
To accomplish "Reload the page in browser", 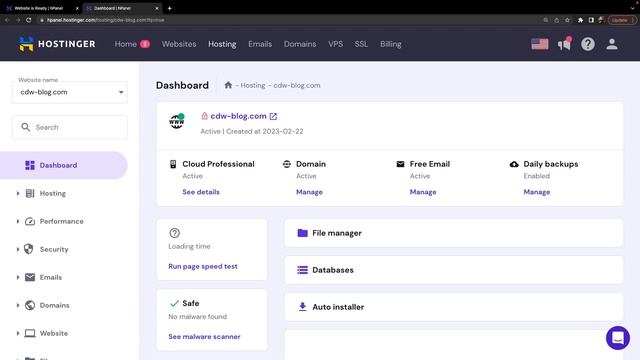I will coord(29,20).
